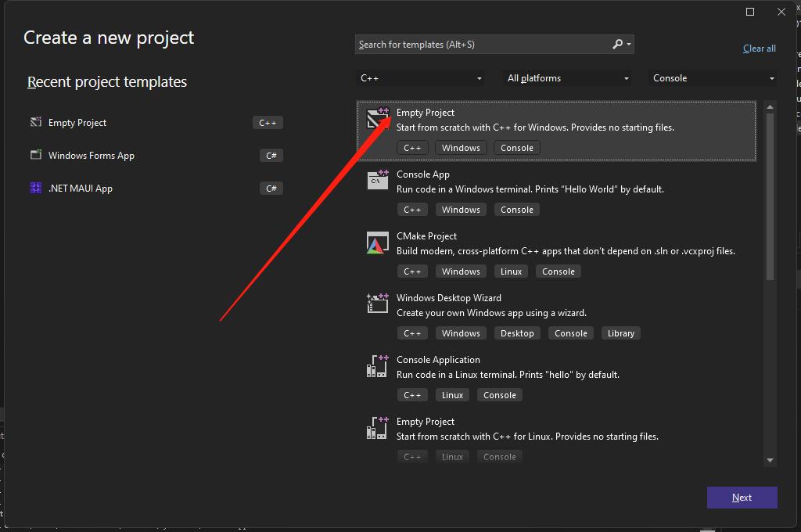The width and height of the screenshot is (801, 532).
Task: Click the recent .NET MAUI App icon
Action: tap(36, 188)
